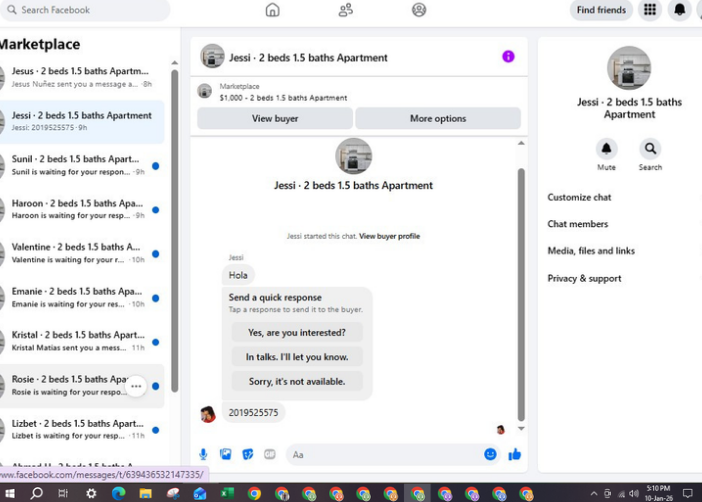The height and width of the screenshot is (502, 702).
Task: Attach a photo or file icon
Action: pyautogui.click(x=226, y=455)
